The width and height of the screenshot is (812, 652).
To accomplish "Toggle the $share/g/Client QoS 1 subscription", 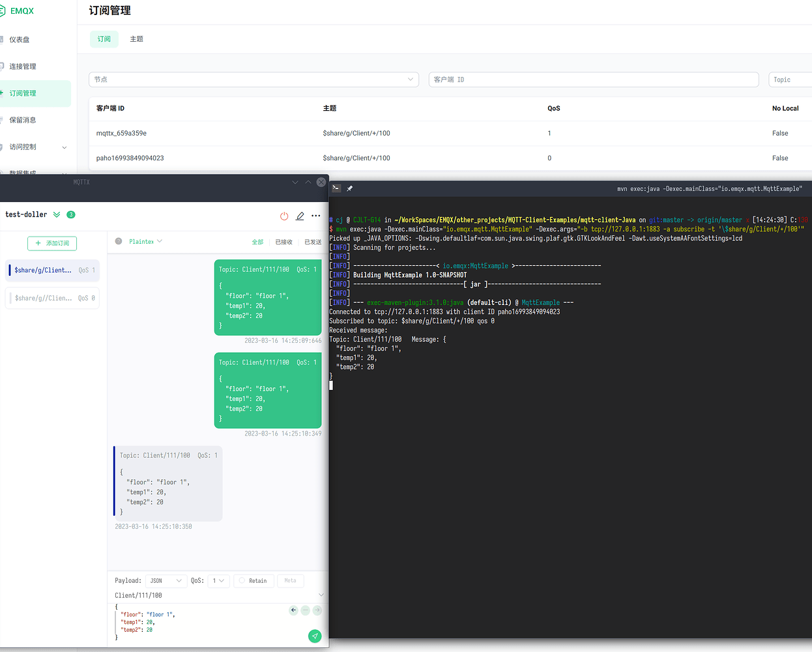I will (52, 270).
